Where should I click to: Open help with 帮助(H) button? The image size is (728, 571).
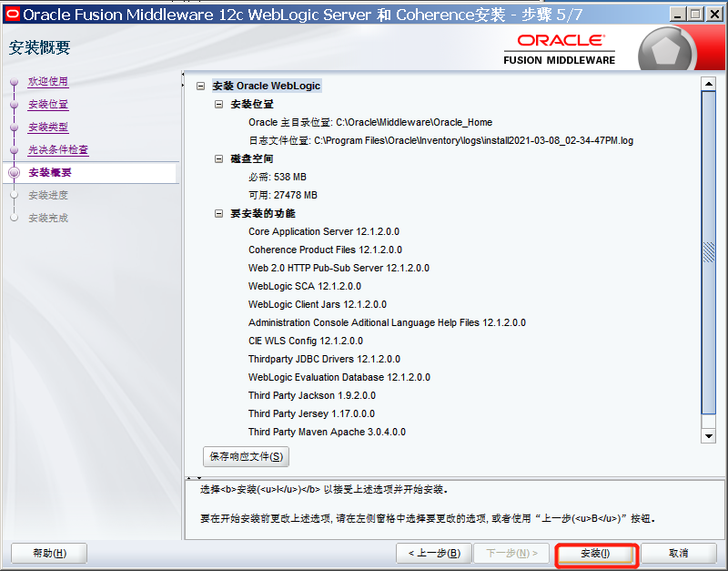(49, 554)
